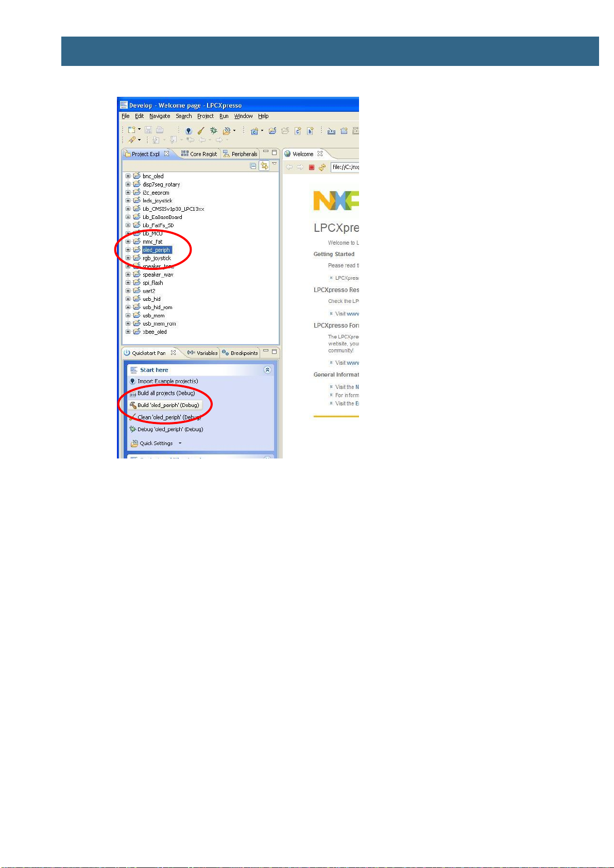Toggle Link with Editor in Project Explorer
Image resolution: width=614 pixels, height=868 pixels.
(x=264, y=166)
